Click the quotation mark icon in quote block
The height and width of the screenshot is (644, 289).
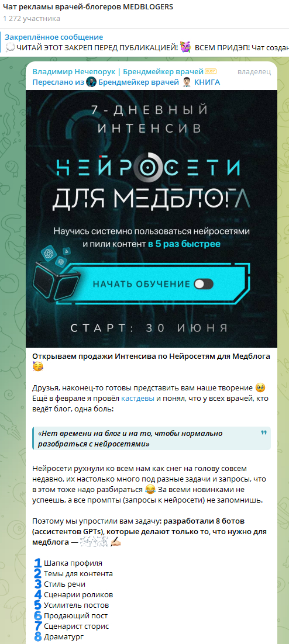263,433
